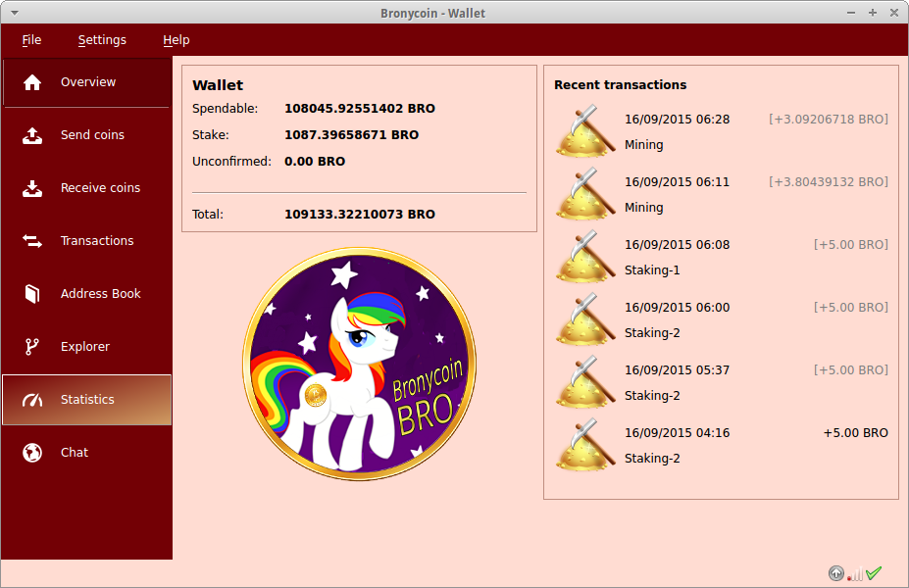
Task: Click mining icon for 06:28 transaction
Action: tap(585, 131)
